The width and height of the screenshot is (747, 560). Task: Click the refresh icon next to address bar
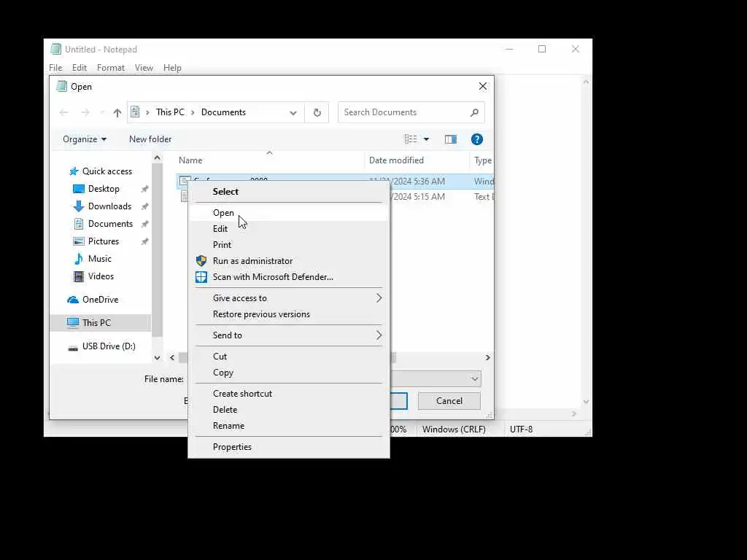tap(317, 112)
